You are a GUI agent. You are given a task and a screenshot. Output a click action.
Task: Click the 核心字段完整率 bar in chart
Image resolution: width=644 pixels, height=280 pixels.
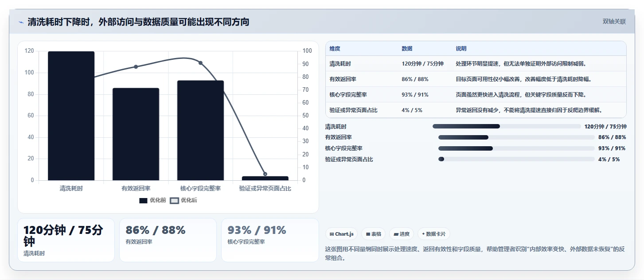[x=200, y=130]
